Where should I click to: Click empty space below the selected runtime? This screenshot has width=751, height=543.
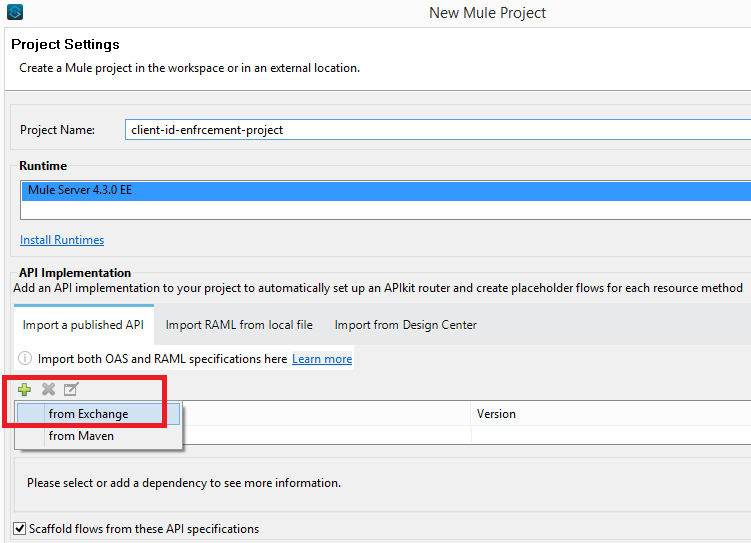tap(385, 209)
